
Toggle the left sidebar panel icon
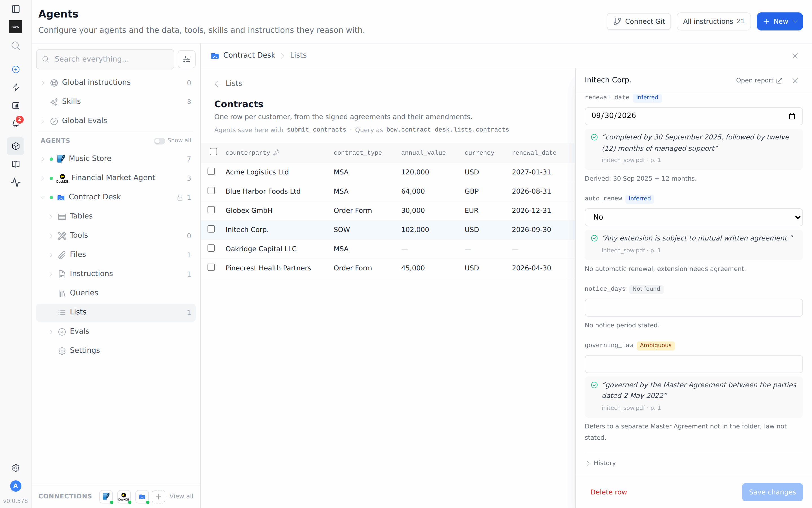(16, 9)
